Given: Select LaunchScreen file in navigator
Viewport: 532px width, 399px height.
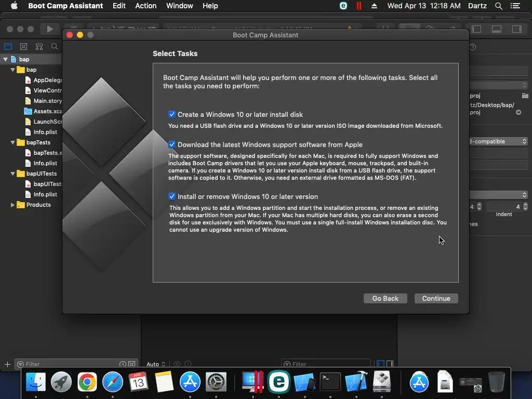Looking at the screenshot, I should coord(44,122).
